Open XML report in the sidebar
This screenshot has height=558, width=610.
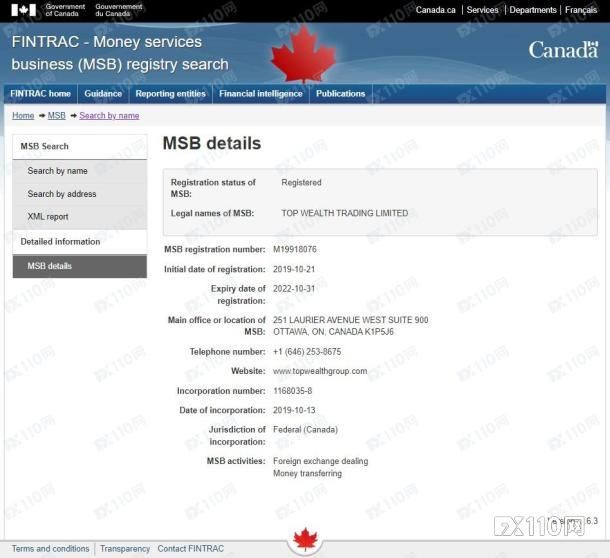tap(48, 216)
